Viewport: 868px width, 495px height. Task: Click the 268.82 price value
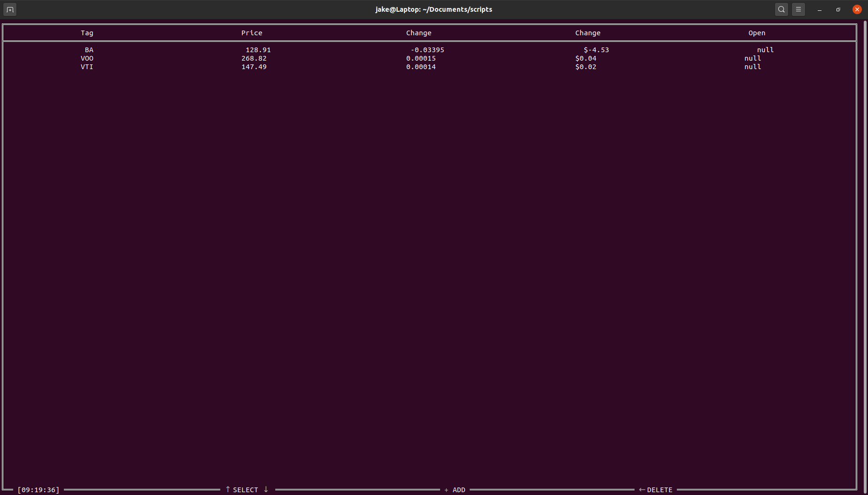254,58
